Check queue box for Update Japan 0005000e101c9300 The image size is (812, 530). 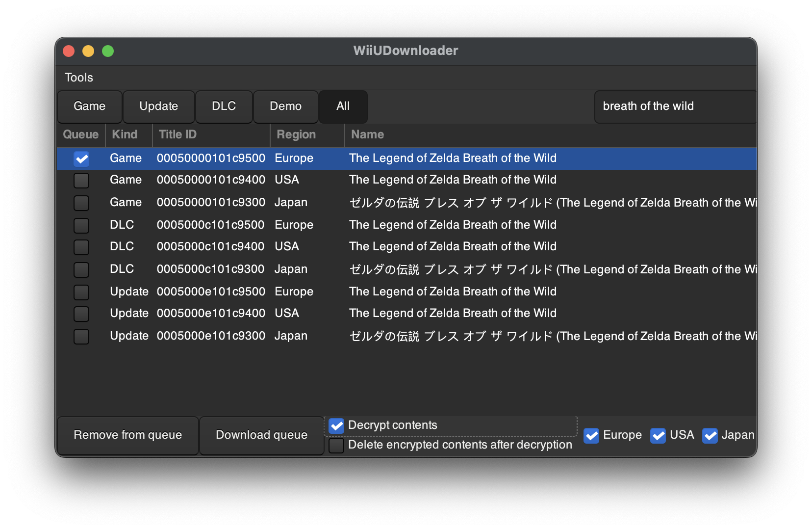coord(81,336)
